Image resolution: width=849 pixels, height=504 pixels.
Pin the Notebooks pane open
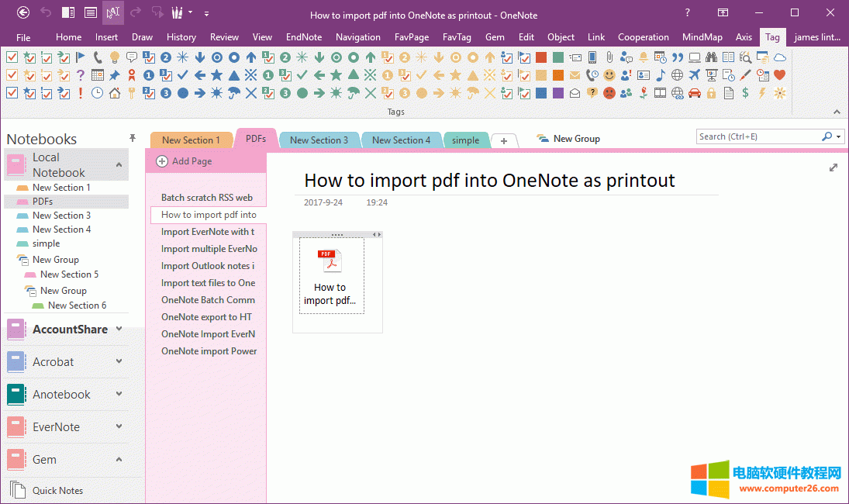pos(133,137)
